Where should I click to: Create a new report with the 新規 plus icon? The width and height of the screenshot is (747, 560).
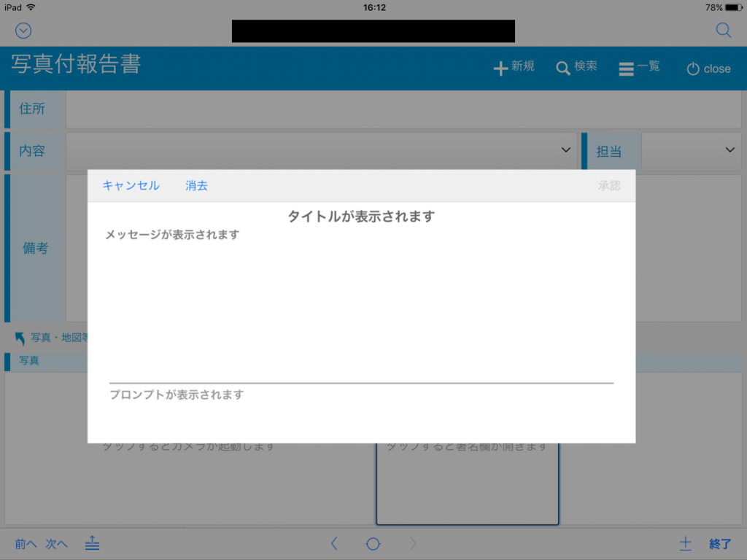pyautogui.click(x=500, y=67)
